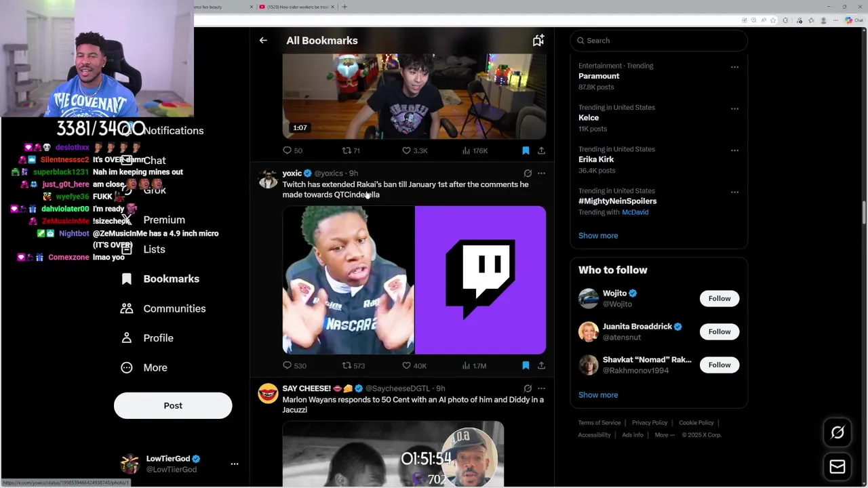Open Wojito's profile avatar

tap(589, 298)
